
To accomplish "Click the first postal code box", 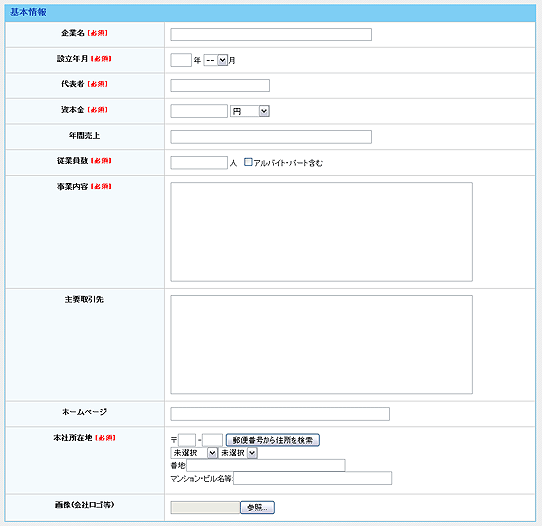I will click(x=187, y=440).
